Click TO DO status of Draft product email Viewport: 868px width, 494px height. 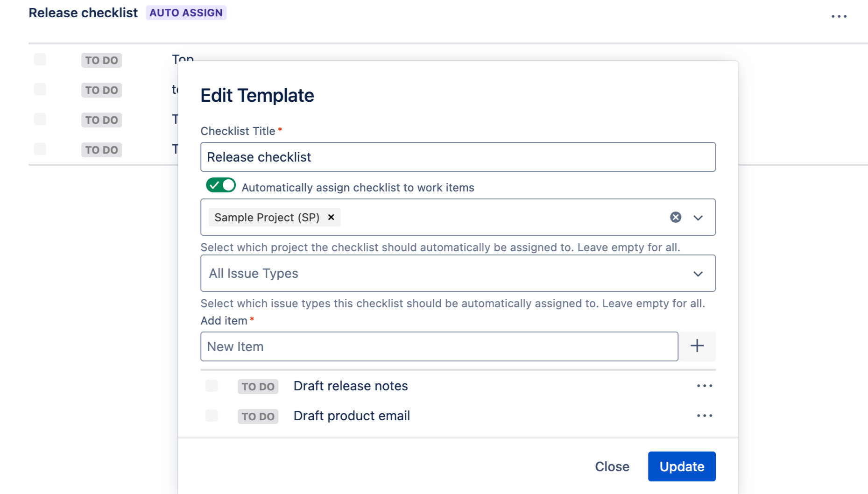tap(258, 416)
